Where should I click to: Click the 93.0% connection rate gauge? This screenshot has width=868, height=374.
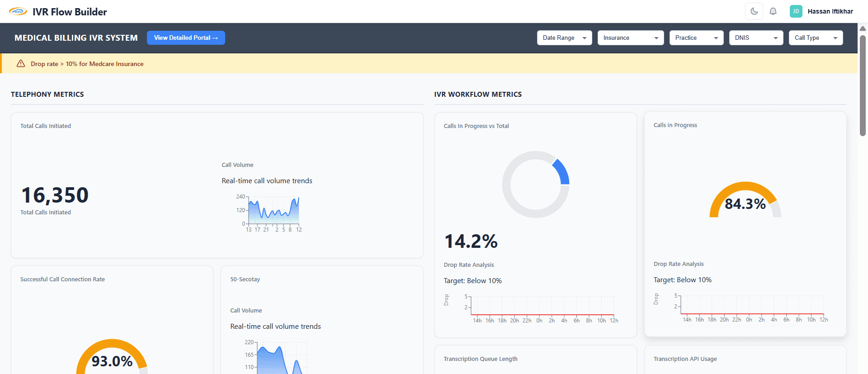(x=112, y=357)
